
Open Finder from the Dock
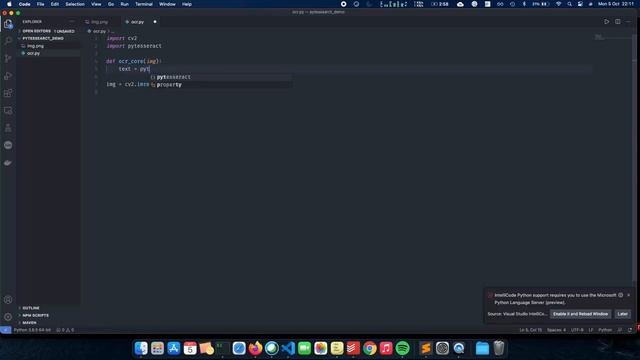click(x=141, y=348)
